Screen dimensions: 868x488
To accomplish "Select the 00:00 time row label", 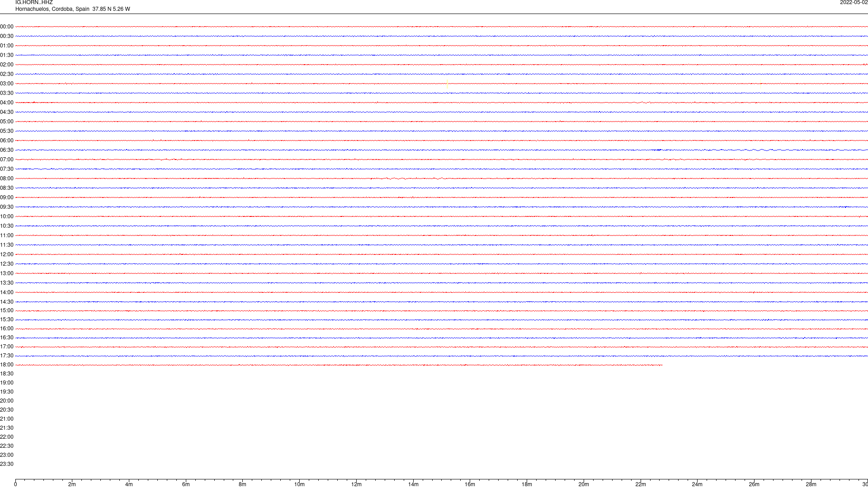I will tap(7, 27).
